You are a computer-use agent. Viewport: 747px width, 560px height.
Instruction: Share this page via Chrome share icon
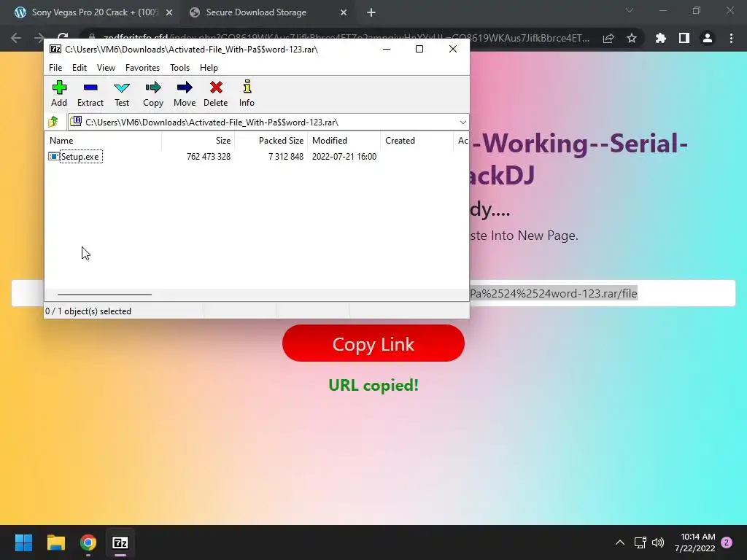click(x=608, y=38)
